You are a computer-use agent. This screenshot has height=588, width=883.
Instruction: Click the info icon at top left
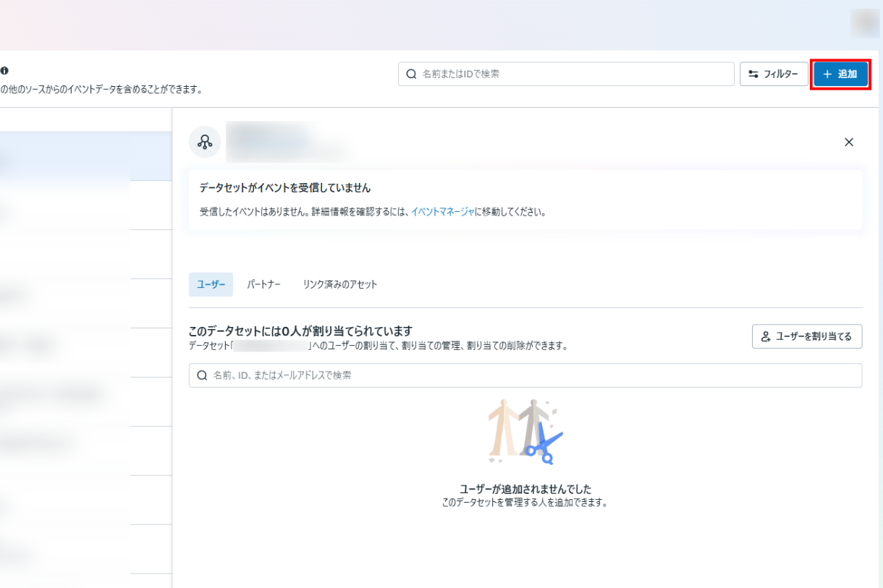(4, 71)
